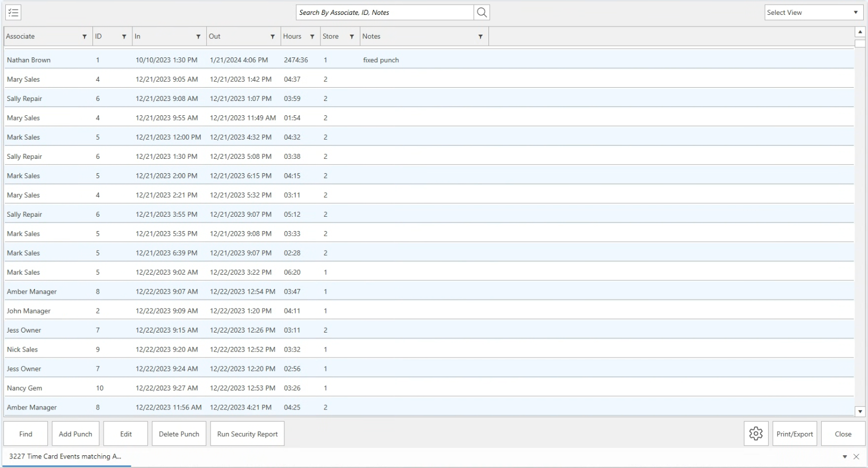Filter the Out column
Image resolution: width=868 pixels, height=468 pixels.
click(273, 37)
